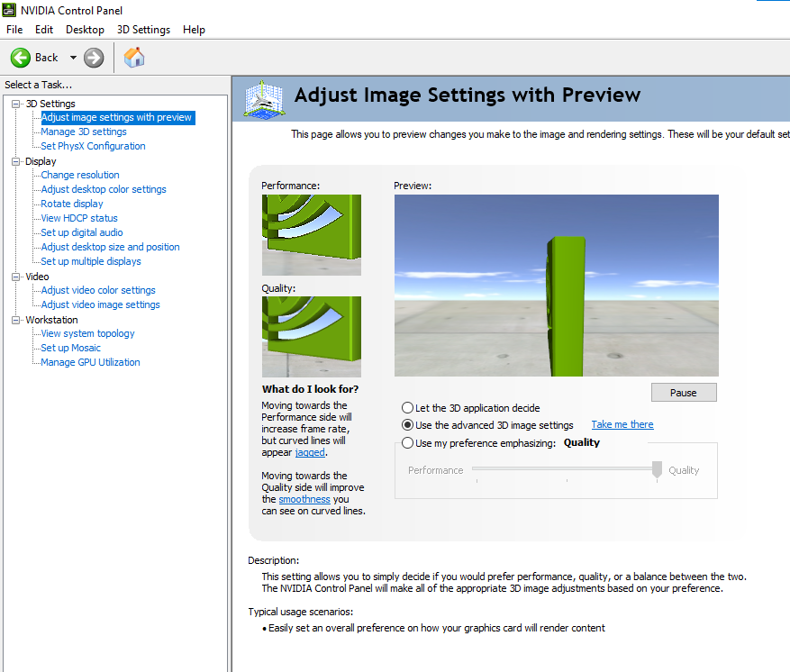This screenshot has width=790, height=672.
Task: Click the Performance preview thumbnail image
Action: (x=311, y=234)
